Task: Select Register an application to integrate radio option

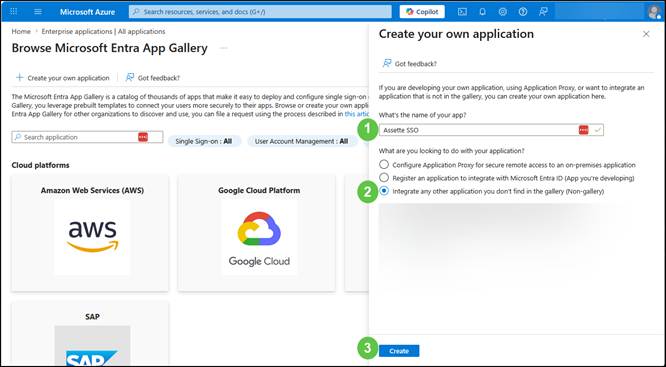Action: [384, 178]
